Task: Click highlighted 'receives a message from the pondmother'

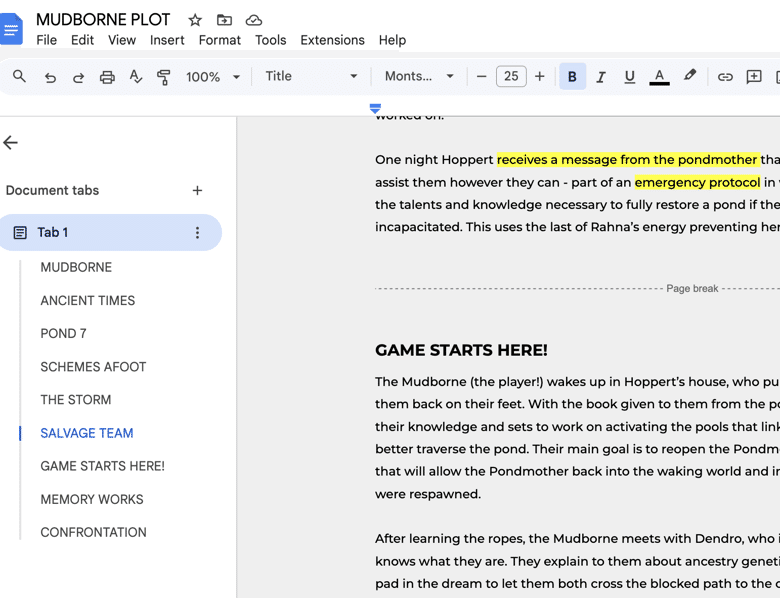Action: coord(628,160)
